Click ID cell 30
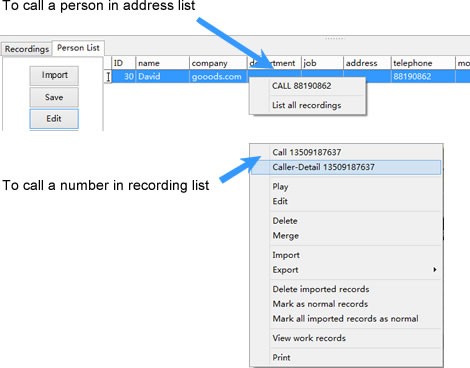470x368 pixels. coord(123,77)
